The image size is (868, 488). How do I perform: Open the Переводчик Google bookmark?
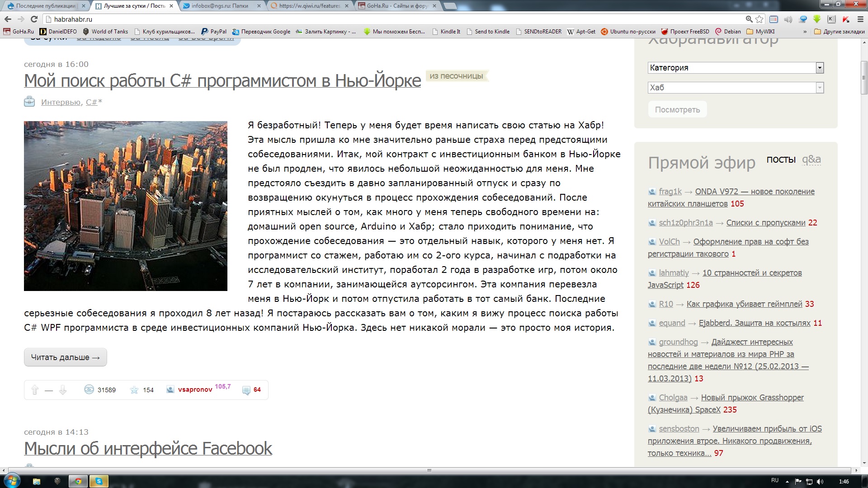[x=261, y=32]
